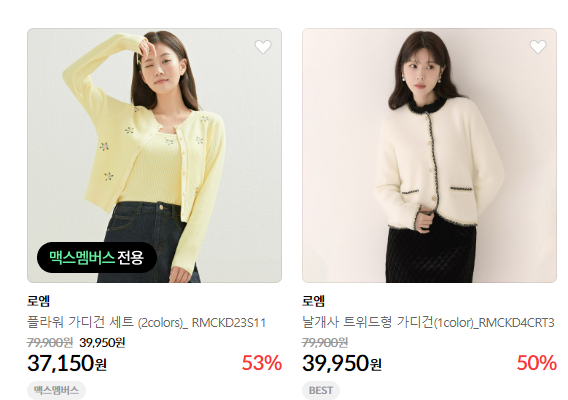The height and width of the screenshot is (400, 568).
Task: Click the 50% discount label
Action: point(537,363)
